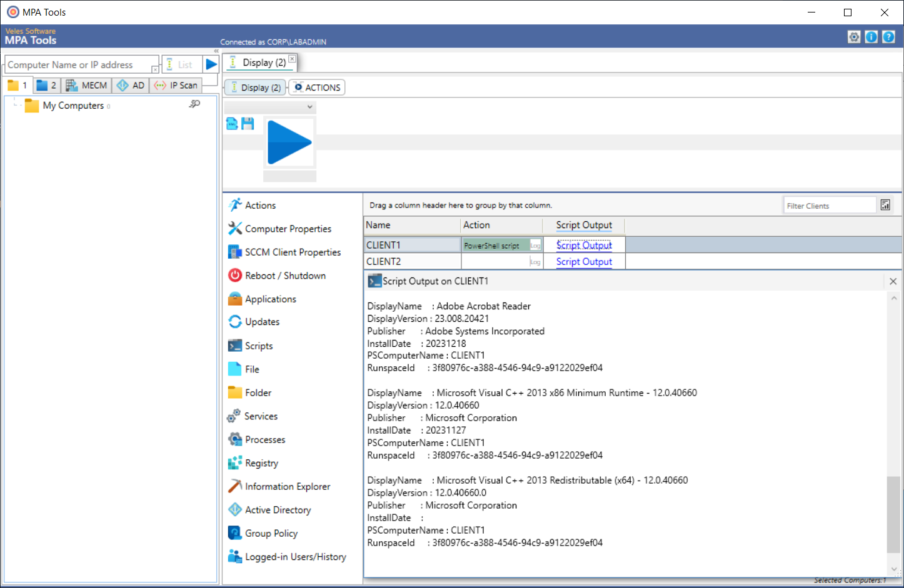Run with the large blue play button
The image size is (904, 588).
tap(289, 142)
